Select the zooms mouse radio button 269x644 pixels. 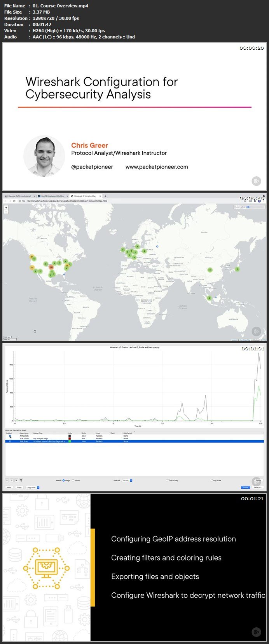click(x=73, y=480)
